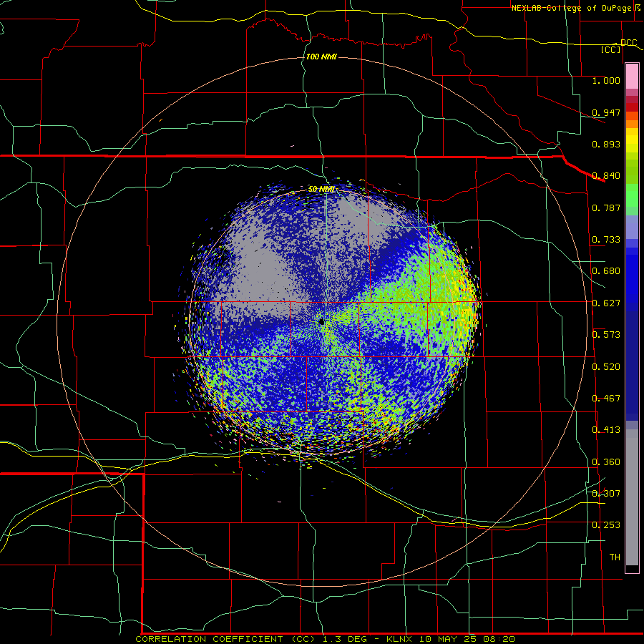644x644 pixels.
Task: Select the 0.573 scale value
Action: tap(606, 335)
